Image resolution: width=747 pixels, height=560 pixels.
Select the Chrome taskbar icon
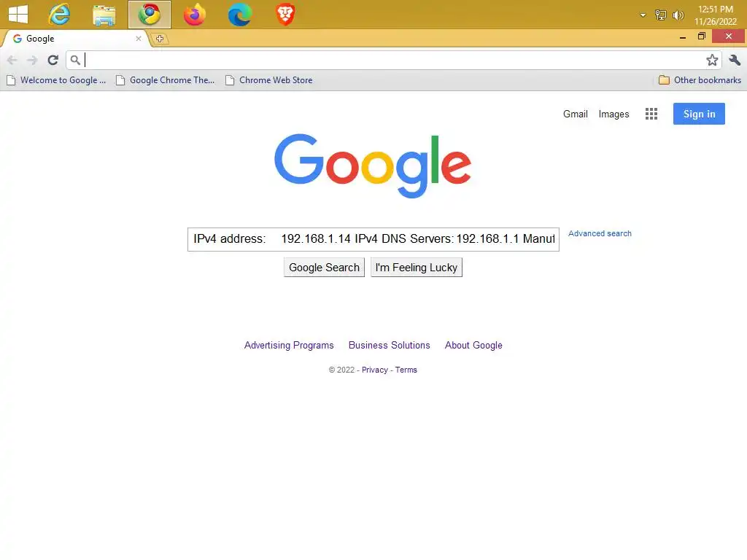pyautogui.click(x=149, y=15)
